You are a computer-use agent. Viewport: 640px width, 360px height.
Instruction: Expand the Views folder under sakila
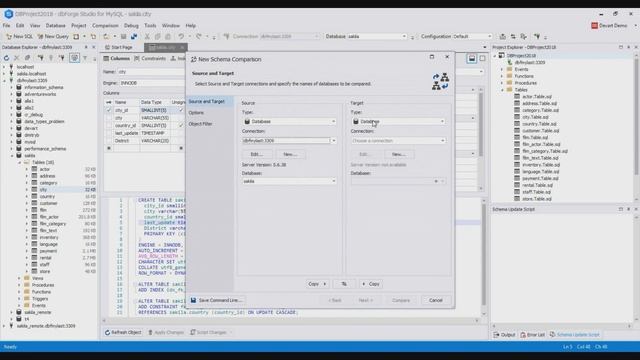pos(19,278)
